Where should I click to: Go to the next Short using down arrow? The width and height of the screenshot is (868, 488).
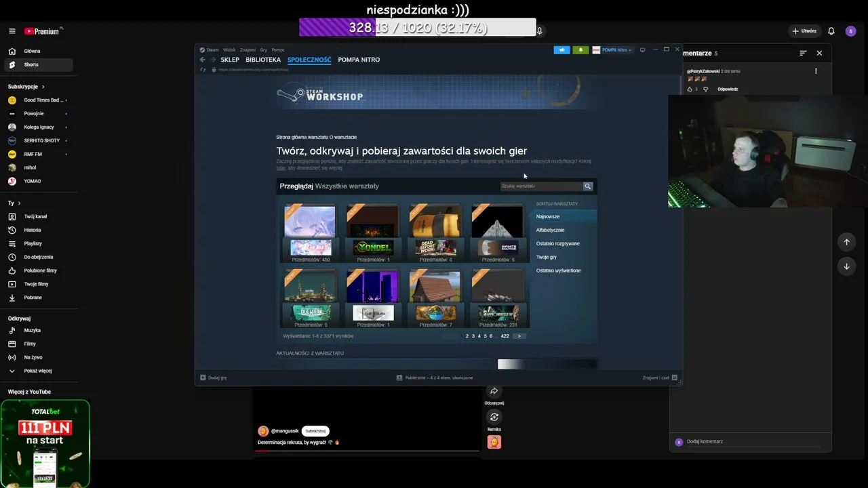coord(846,266)
